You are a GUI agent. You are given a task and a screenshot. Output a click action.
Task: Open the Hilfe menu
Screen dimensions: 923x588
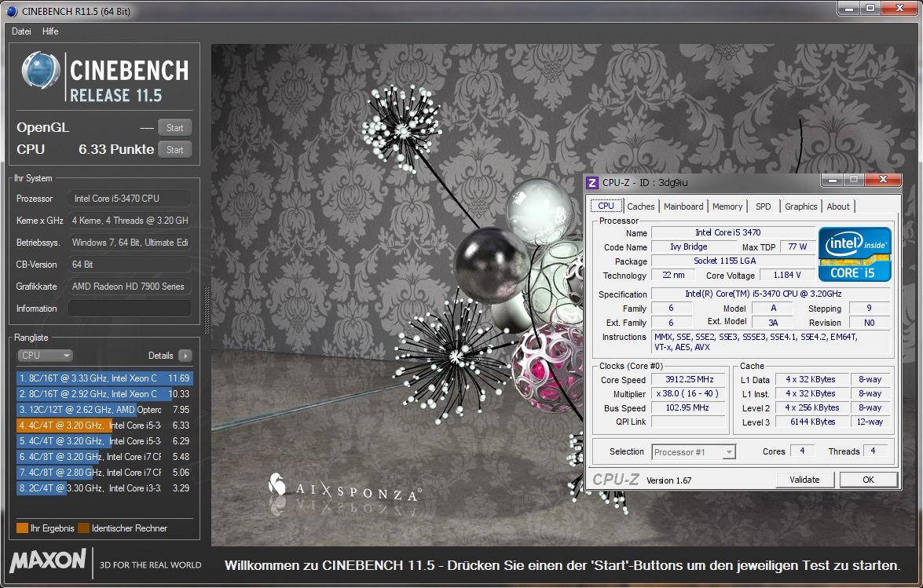tap(50, 31)
